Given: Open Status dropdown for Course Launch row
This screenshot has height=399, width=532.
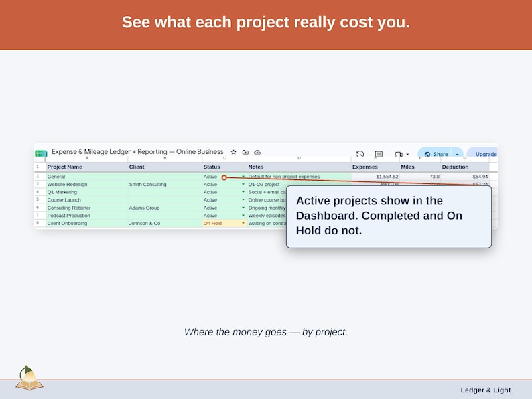Looking at the screenshot, I should 243,200.
